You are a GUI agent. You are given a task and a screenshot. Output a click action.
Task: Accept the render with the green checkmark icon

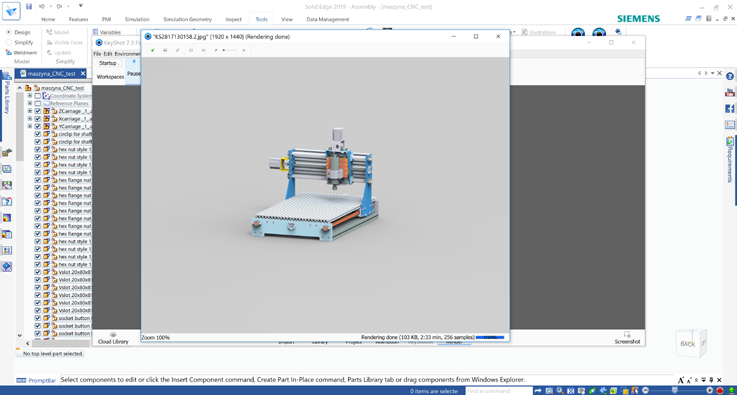pos(153,50)
